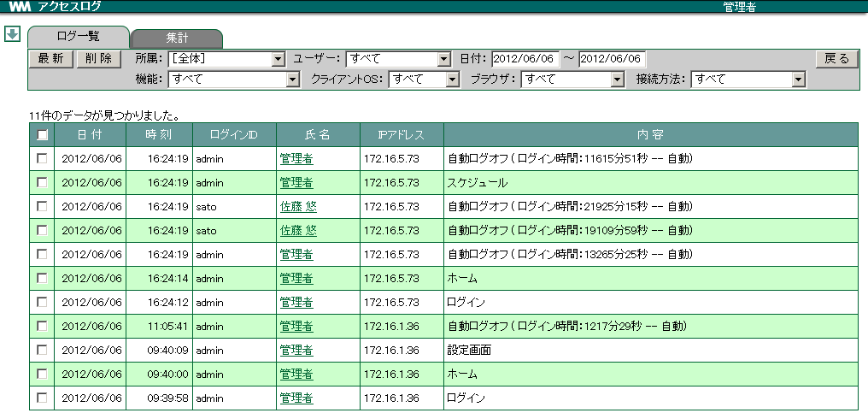Viewport: 868px width, 413px height.
Task: Check the row with login time 13265分25秒
Action: (42, 255)
